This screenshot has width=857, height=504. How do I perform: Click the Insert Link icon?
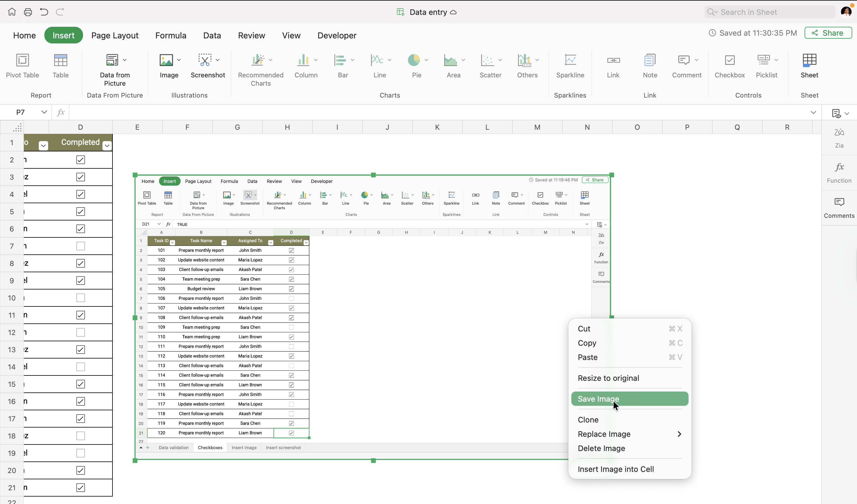613,60
